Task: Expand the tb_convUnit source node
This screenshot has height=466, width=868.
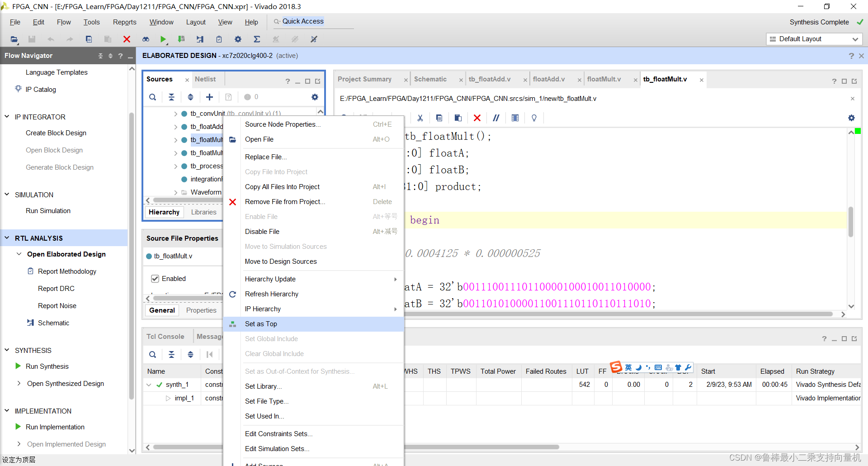Action: (x=176, y=114)
